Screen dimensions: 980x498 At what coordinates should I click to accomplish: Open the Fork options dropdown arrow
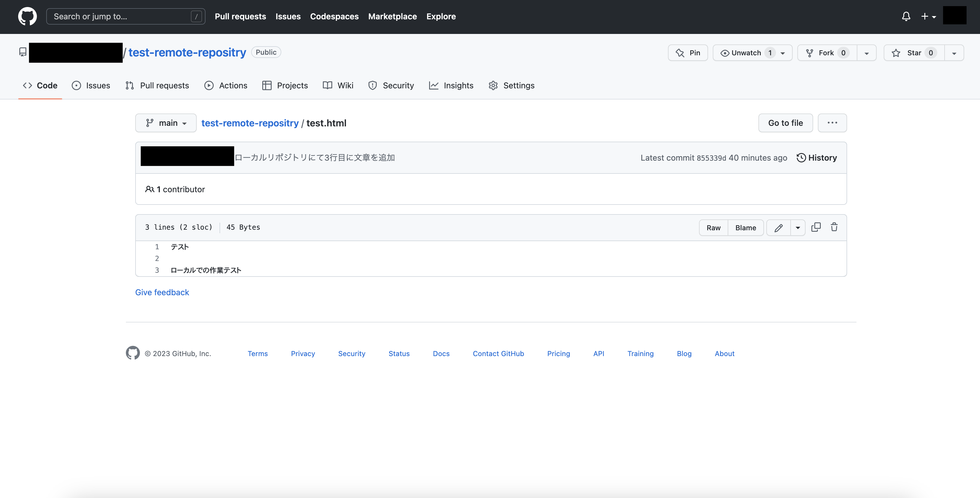coord(866,53)
